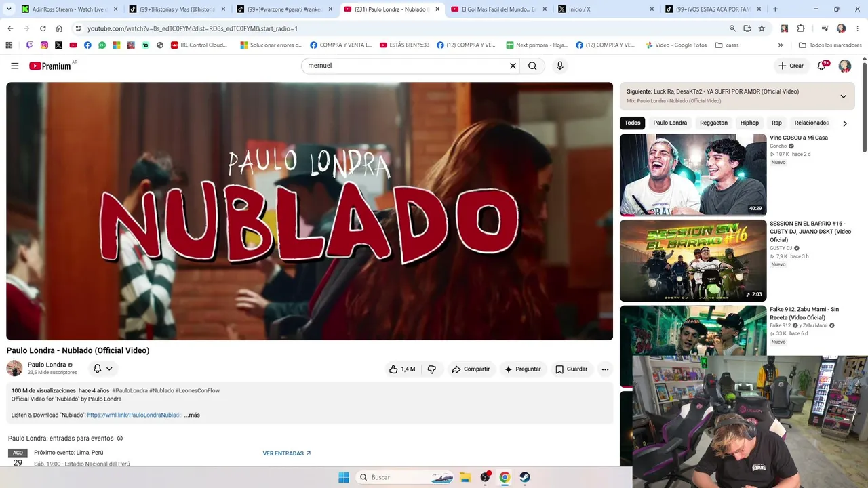Image resolution: width=868 pixels, height=488 pixels.
Task: Bookmark this page with the star icon
Action: [762, 28]
